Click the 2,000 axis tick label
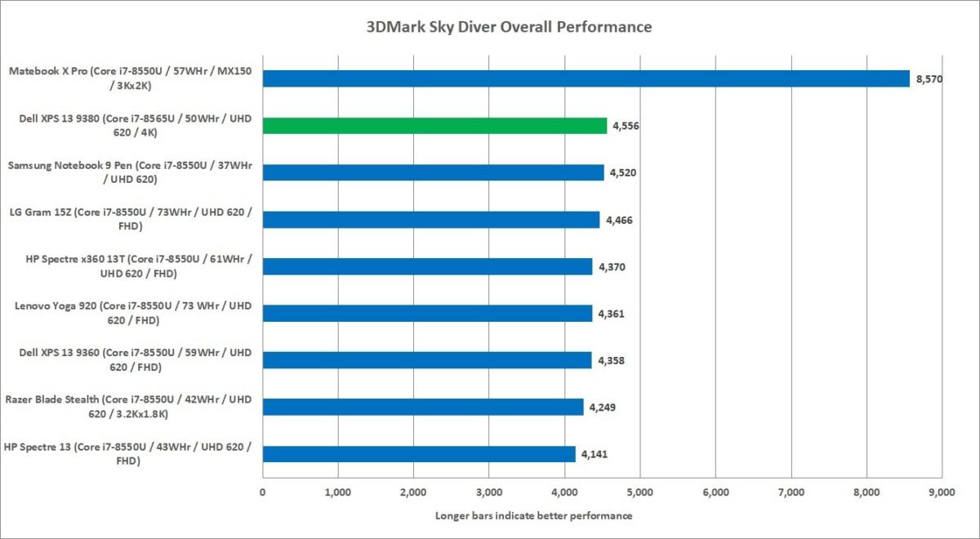980x539 pixels. click(413, 492)
